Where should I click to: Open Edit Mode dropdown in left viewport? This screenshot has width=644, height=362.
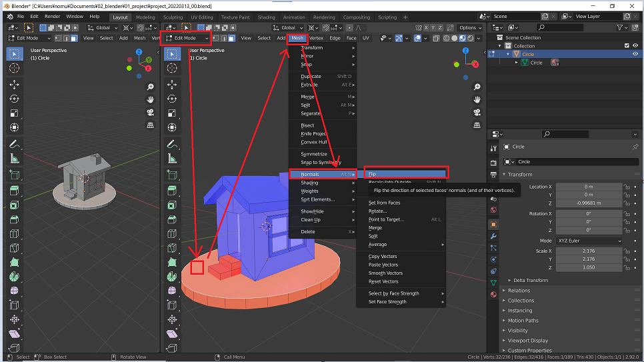[29, 38]
